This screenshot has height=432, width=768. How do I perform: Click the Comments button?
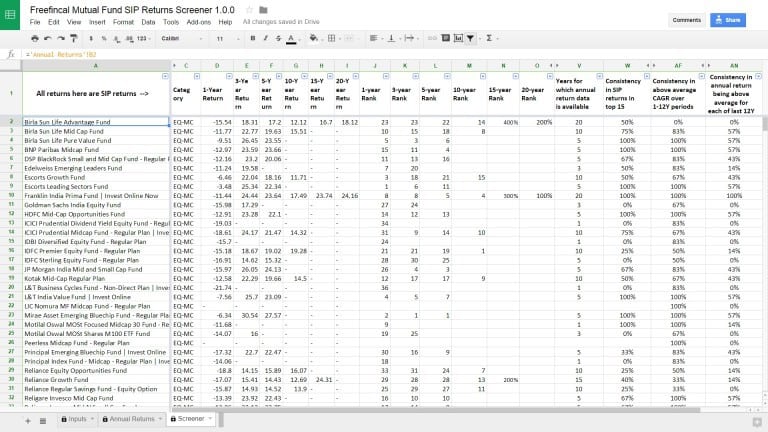click(687, 20)
